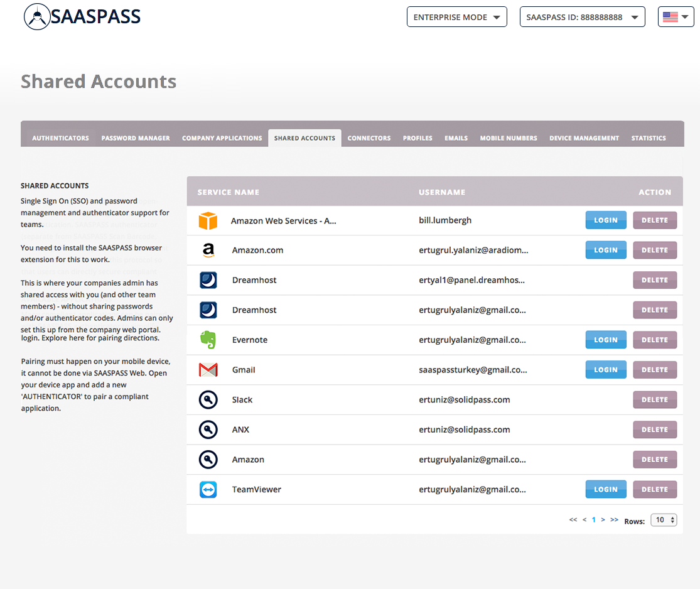Click Login for Amazon.com
Viewport: 700px width, 589px height.
click(x=606, y=250)
